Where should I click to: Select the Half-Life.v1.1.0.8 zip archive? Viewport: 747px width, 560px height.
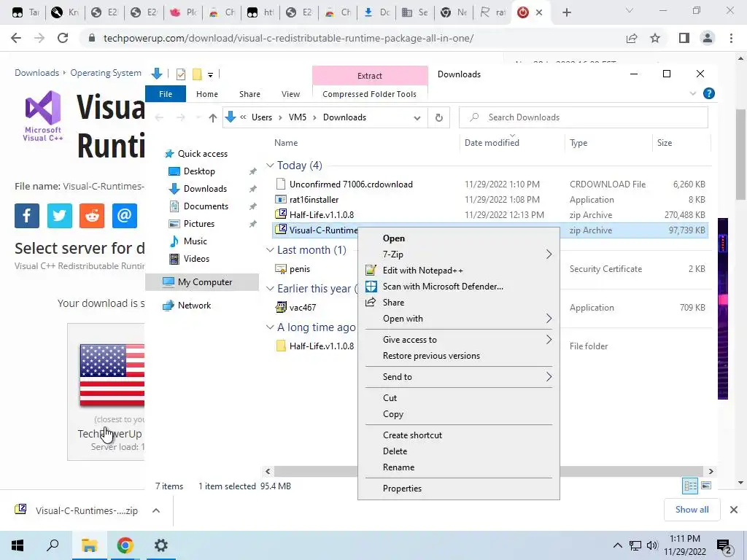tap(491, 215)
